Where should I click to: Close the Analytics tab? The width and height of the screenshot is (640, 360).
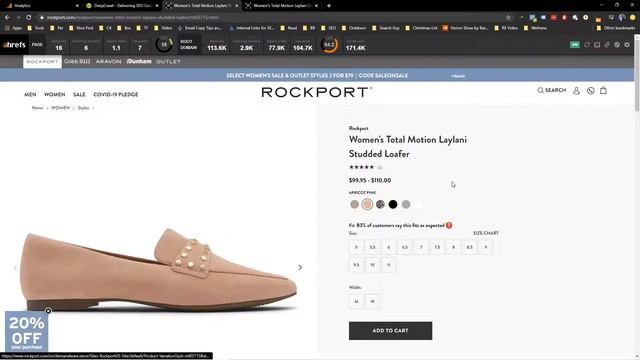coord(77,6)
